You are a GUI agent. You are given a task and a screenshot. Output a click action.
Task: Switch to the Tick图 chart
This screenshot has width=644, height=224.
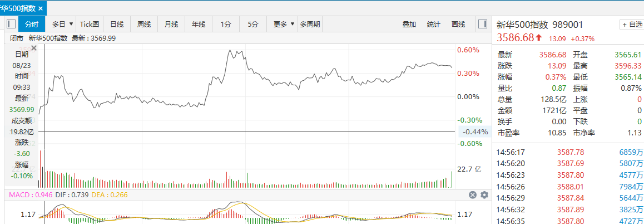point(90,24)
